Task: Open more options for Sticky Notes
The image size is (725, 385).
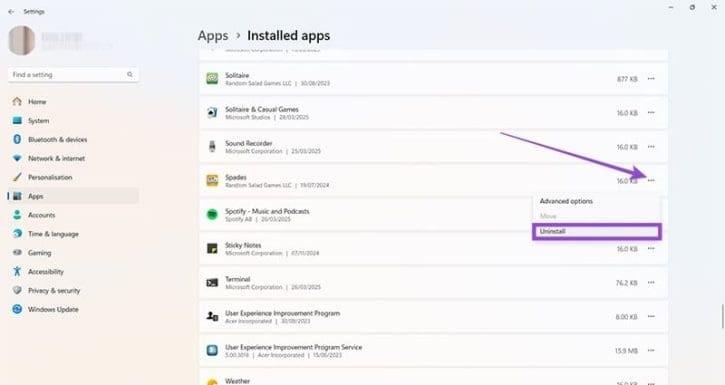Action: pos(651,249)
